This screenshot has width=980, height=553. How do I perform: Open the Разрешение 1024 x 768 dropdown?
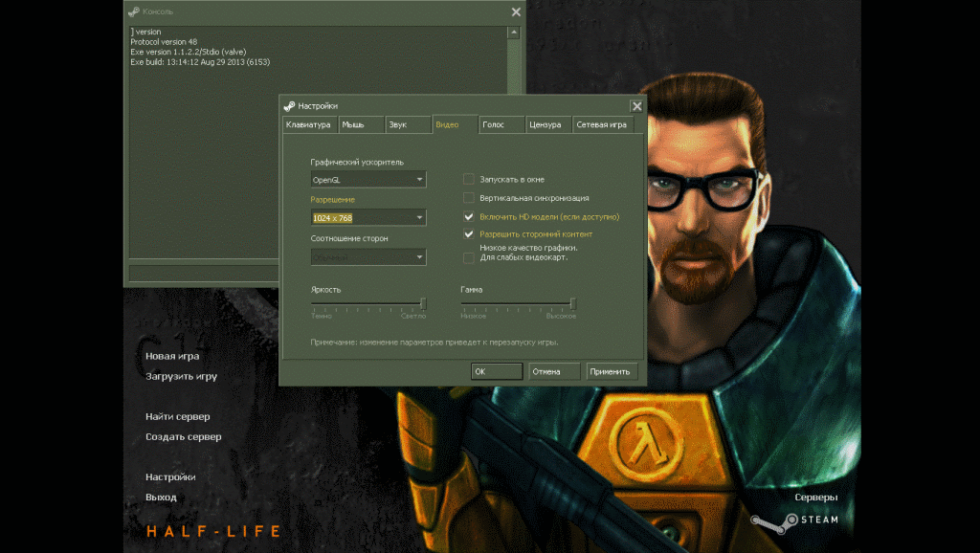tap(368, 217)
